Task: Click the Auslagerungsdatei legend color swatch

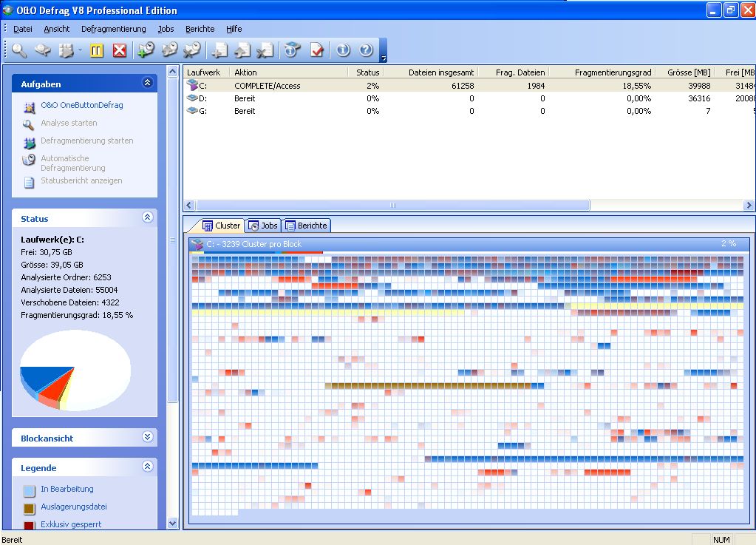Action: (29, 508)
